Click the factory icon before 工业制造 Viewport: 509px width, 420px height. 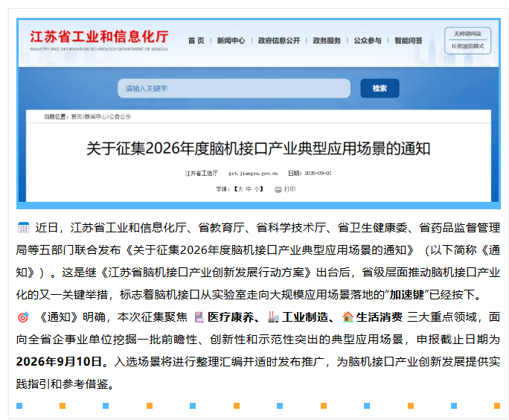(273, 317)
